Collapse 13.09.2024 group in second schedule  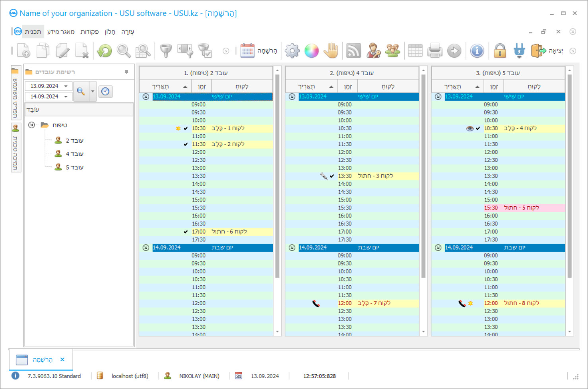click(292, 97)
